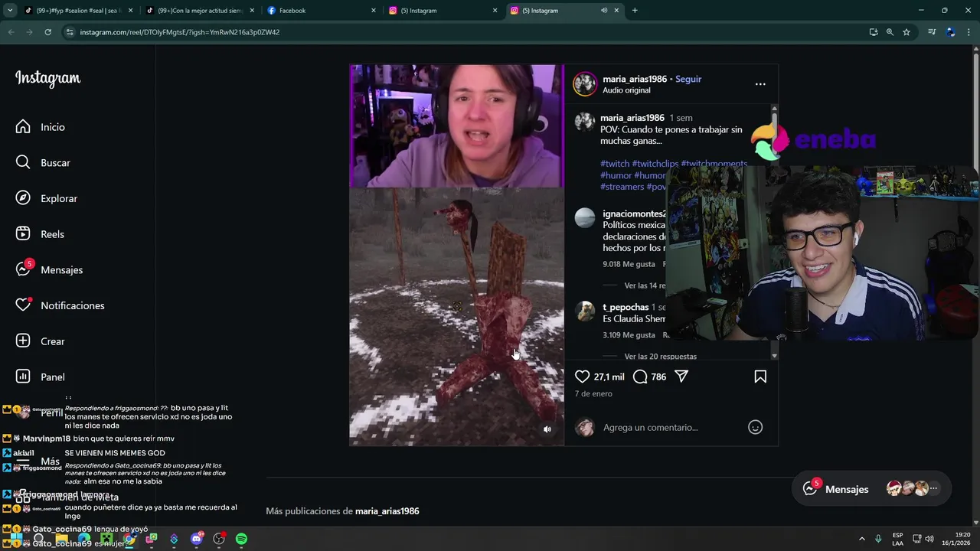Click the Instagram logo
This screenshot has width=980, height=551.
click(47, 78)
